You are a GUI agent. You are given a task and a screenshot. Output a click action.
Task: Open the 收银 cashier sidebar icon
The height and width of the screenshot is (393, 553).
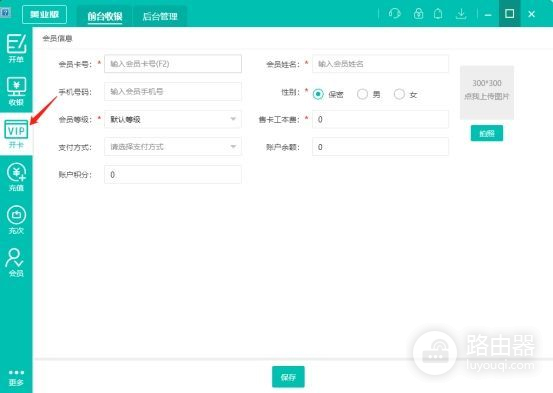coord(16,91)
